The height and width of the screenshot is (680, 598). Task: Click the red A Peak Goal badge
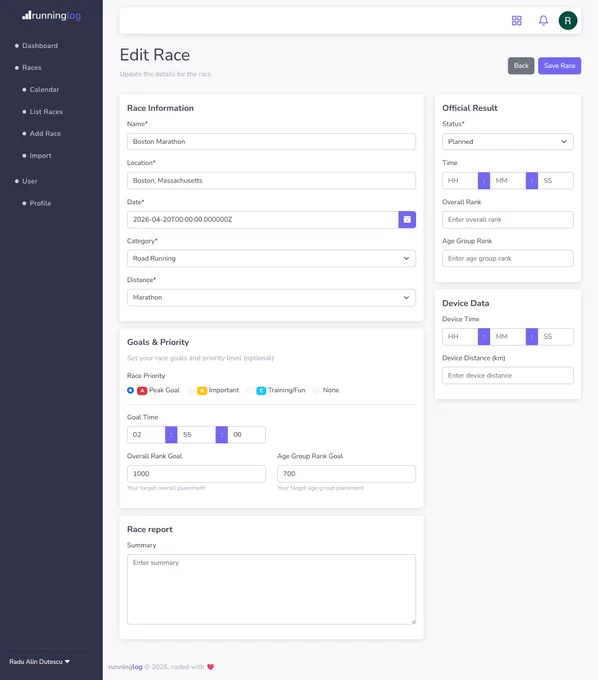(x=142, y=390)
